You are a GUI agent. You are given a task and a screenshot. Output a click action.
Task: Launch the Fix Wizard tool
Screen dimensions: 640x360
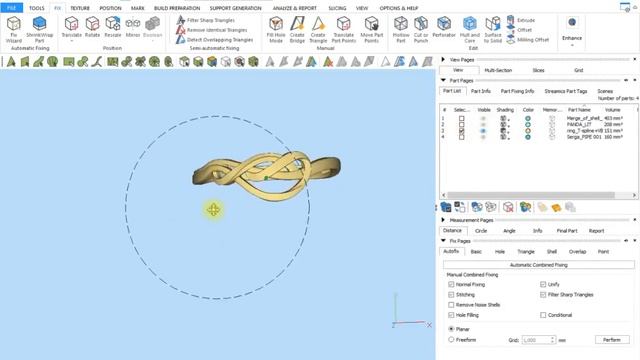[13, 29]
